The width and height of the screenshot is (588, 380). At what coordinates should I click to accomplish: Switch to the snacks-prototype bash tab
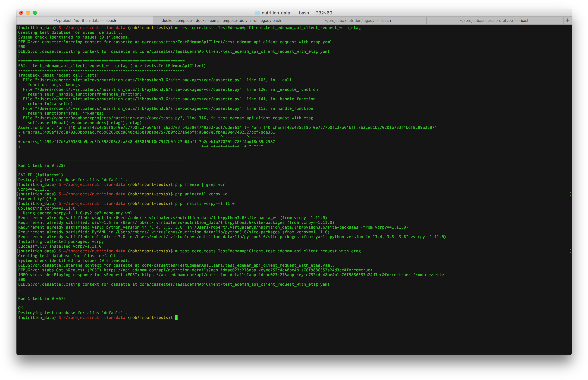click(x=494, y=21)
